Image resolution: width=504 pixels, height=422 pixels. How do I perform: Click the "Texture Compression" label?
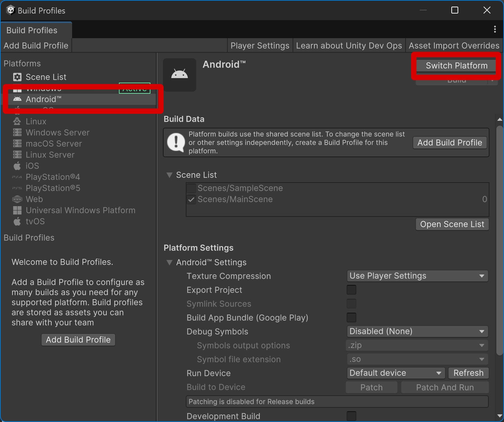(x=229, y=276)
